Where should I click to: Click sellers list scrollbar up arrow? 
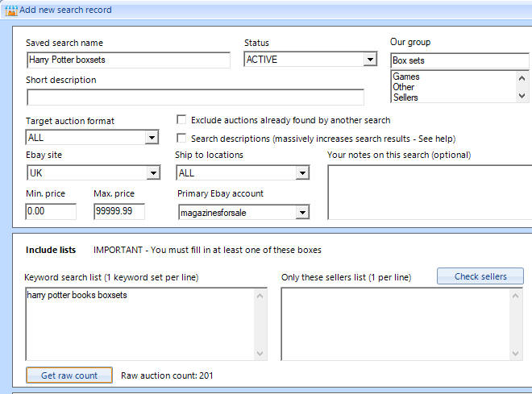(515, 296)
